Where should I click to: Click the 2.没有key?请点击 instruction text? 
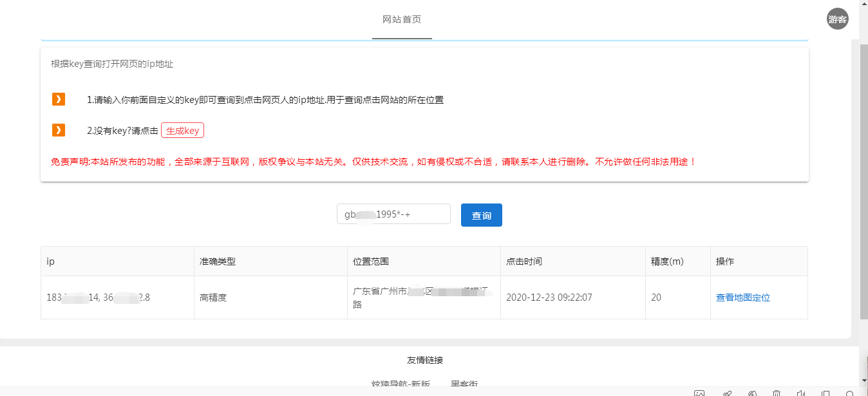[122, 130]
